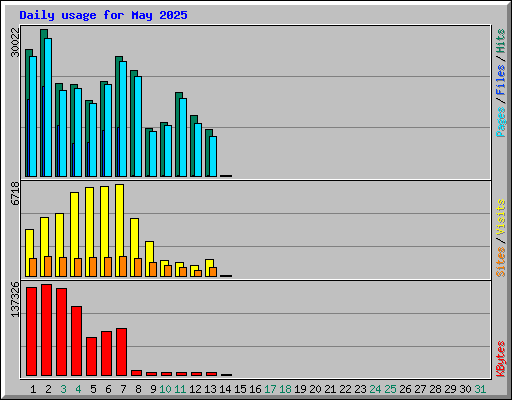Click green day 11 label
The height and width of the screenshot is (400, 512).
pos(180,389)
